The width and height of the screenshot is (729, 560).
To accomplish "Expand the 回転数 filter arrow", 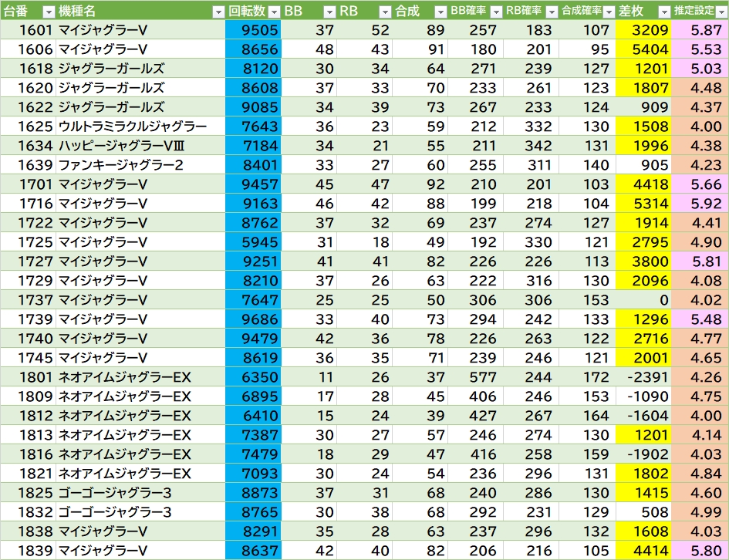I will [x=275, y=12].
